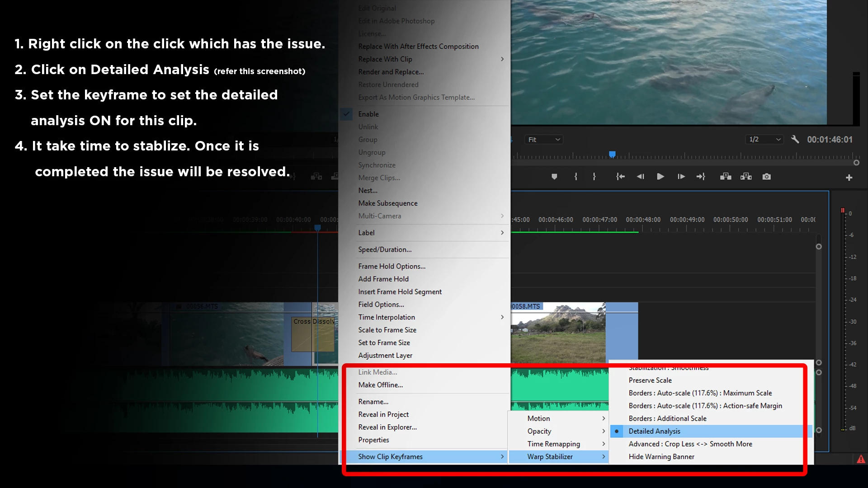Click the Add Marker icon

(x=554, y=177)
